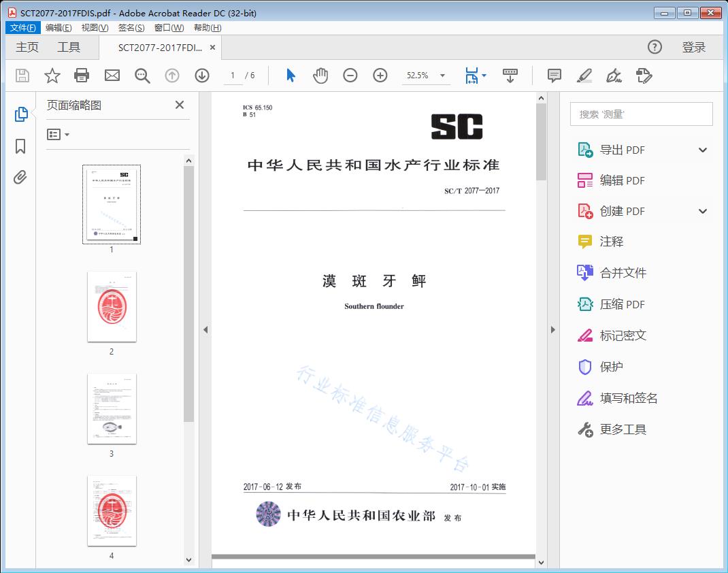Open the Print dialog via printer icon
Image resolution: width=728 pixels, height=573 pixels.
tap(82, 76)
